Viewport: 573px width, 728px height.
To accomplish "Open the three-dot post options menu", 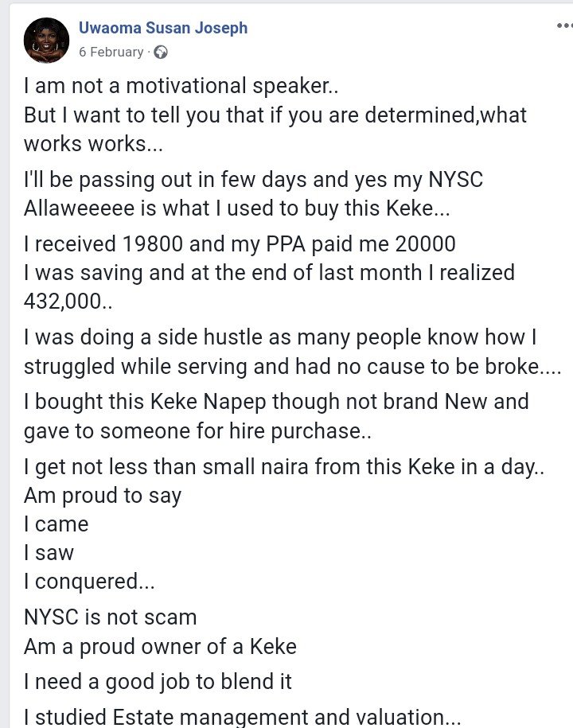I will pos(564,25).
